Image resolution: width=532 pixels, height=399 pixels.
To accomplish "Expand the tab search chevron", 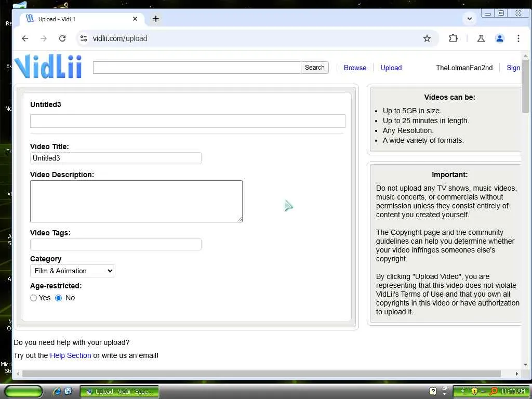I will [470, 19].
